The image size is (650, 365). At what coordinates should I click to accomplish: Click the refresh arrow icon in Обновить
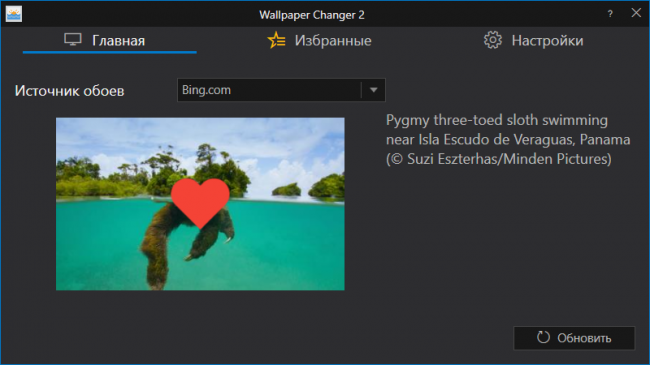(543, 338)
